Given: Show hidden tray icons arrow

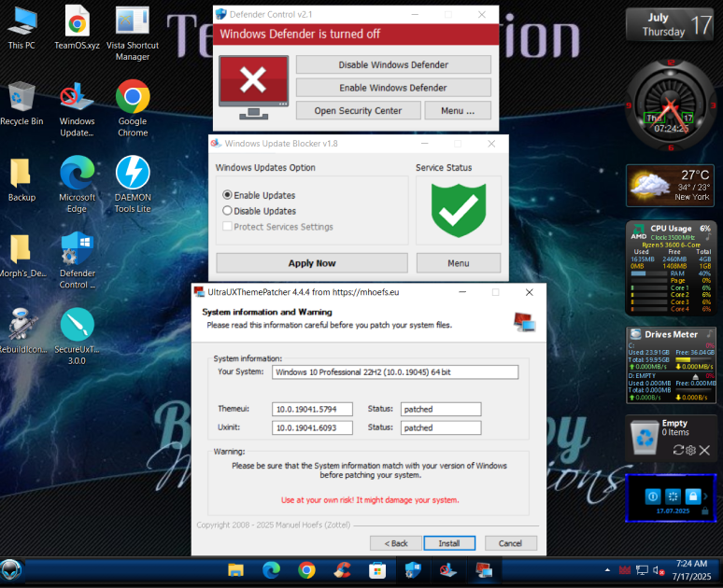Looking at the screenshot, I should [607, 570].
